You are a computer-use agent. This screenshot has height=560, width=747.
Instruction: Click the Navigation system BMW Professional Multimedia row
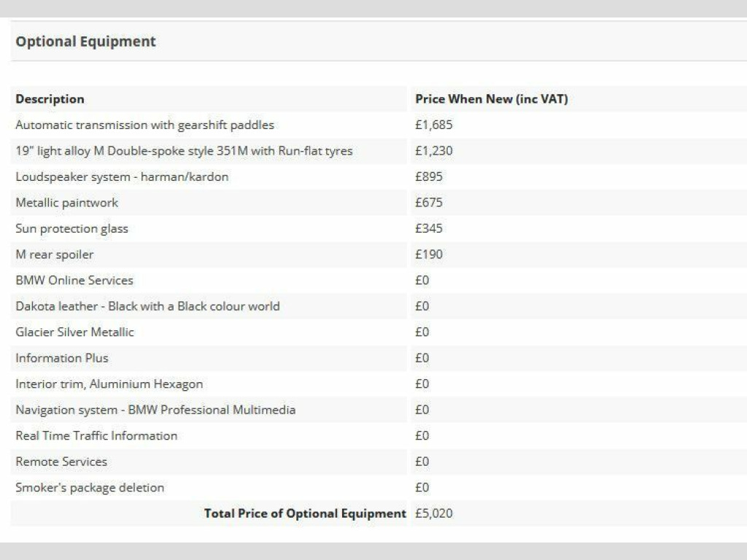tap(155, 410)
